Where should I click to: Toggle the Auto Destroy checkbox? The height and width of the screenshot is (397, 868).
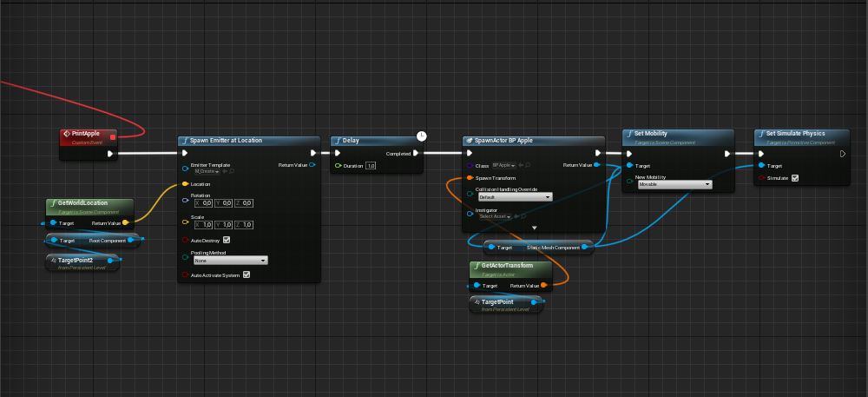(x=227, y=240)
